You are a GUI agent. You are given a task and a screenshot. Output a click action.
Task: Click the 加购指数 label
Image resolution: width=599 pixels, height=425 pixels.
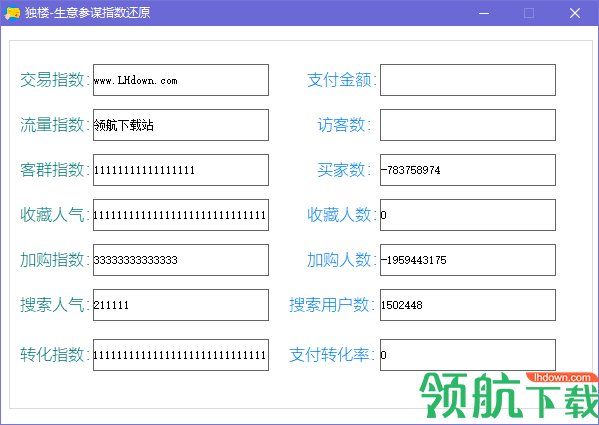(x=55, y=260)
